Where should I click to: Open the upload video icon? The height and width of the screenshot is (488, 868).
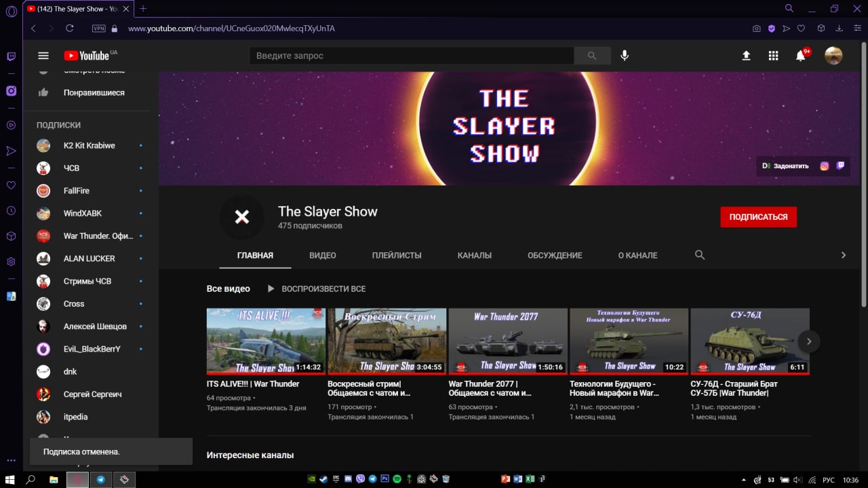[x=746, y=56]
